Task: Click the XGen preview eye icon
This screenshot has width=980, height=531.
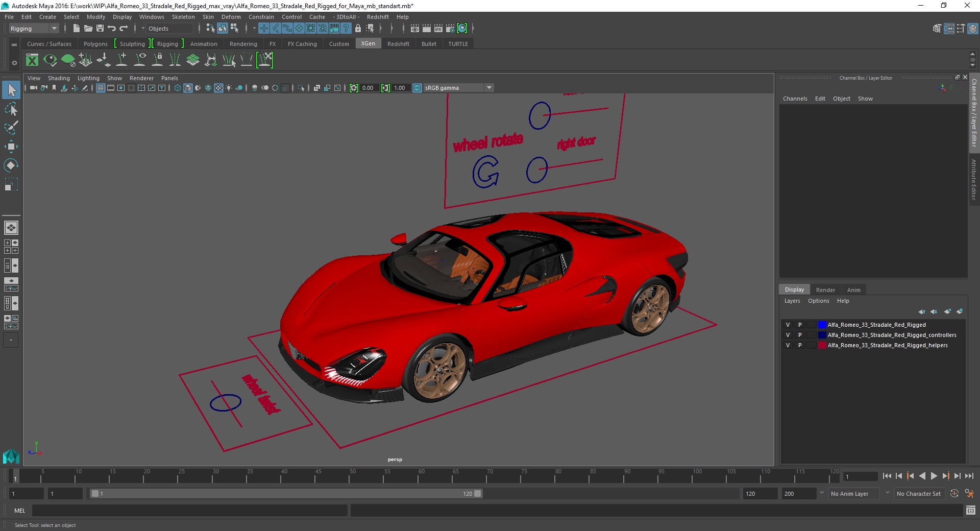Action: point(50,60)
